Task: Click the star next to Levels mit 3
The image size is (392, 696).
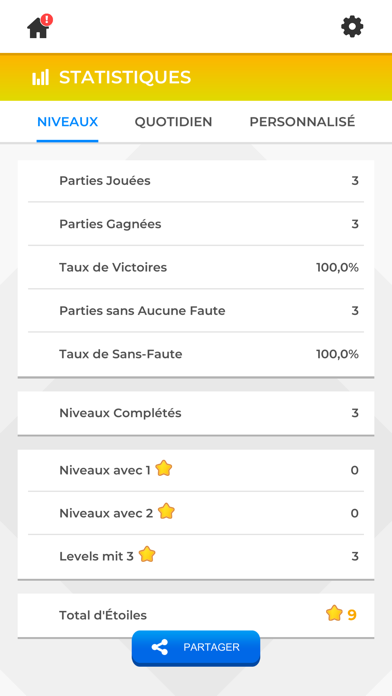Action: pos(147,554)
